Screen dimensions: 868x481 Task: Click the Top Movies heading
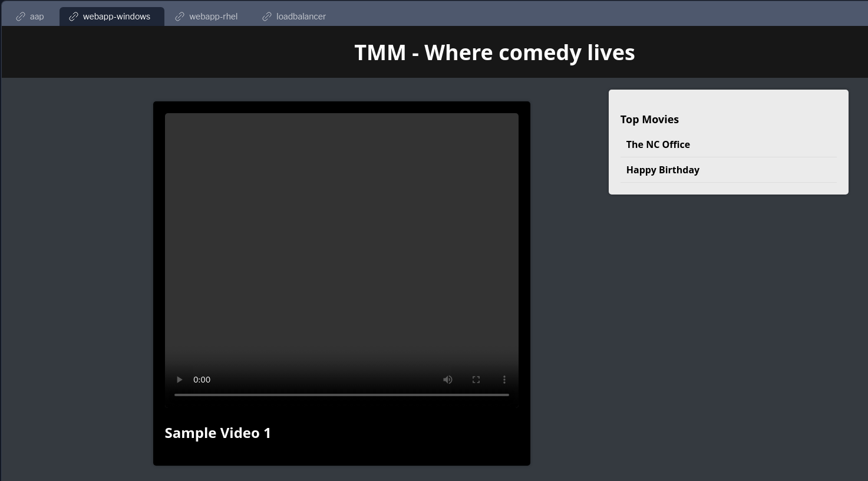(x=649, y=119)
